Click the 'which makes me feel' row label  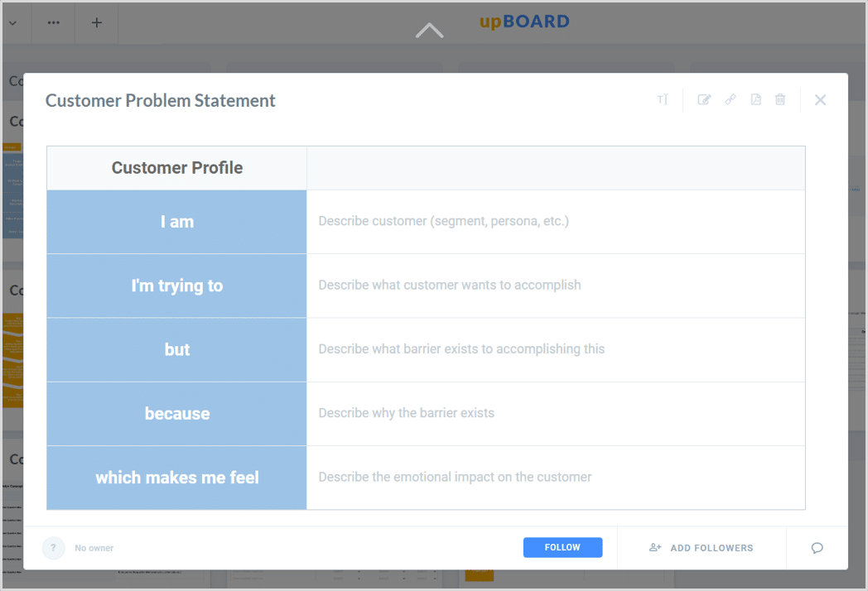click(177, 478)
